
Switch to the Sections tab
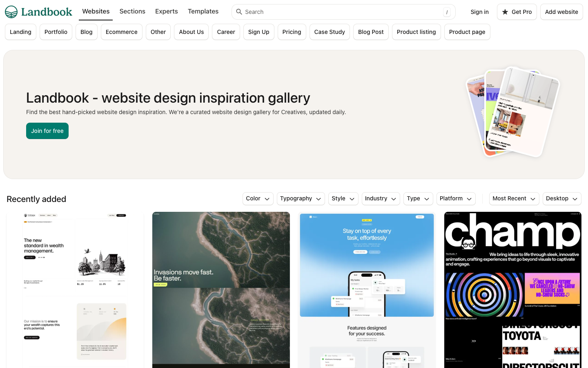click(x=132, y=11)
